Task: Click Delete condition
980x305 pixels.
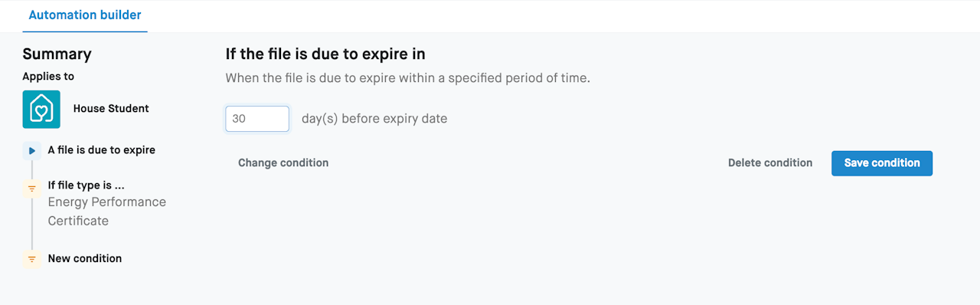Action: coord(770,163)
